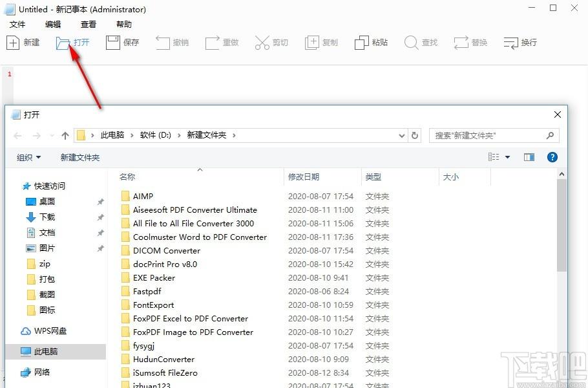Click the Word wrap (换行) toolbar icon

[x=510, y=43]
